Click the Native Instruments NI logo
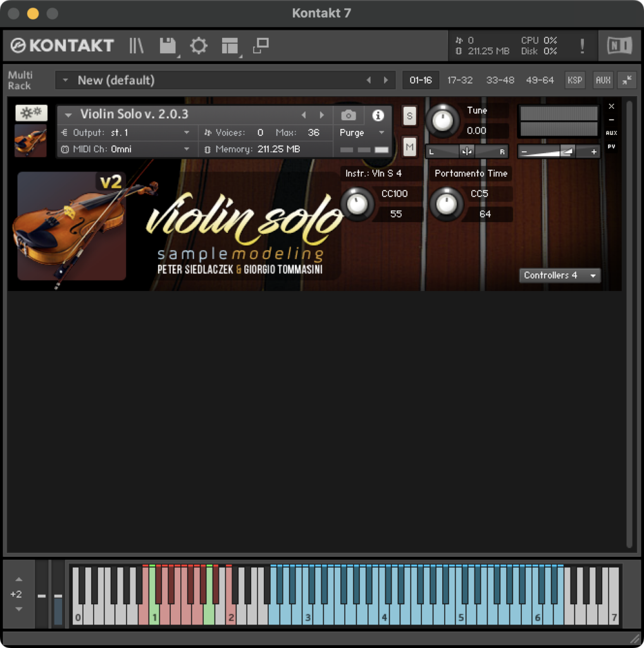This screenshot has width=644, height=648. pos(619,46)
